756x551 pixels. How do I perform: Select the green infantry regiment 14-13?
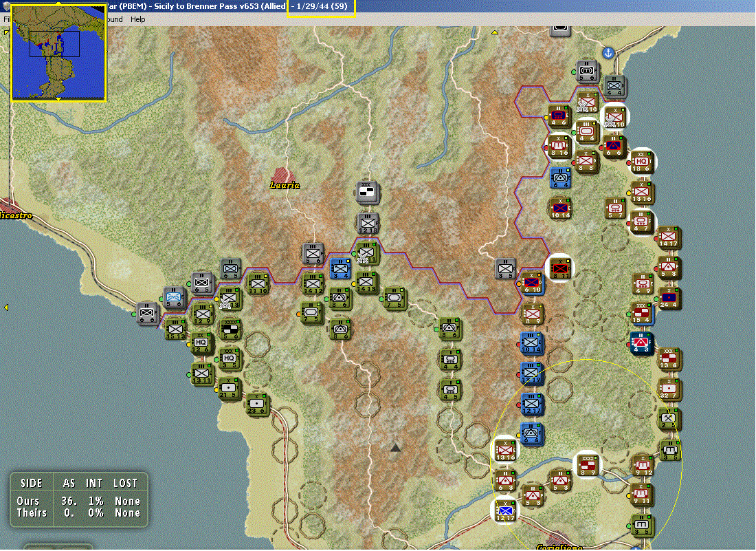coord(366,283)
